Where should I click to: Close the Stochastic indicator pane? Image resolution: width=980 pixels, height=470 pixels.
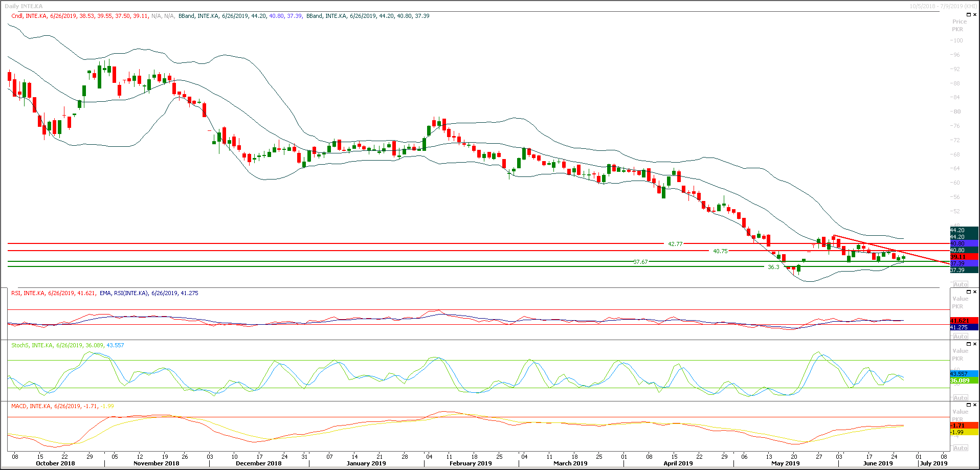[x=974, y=344]
